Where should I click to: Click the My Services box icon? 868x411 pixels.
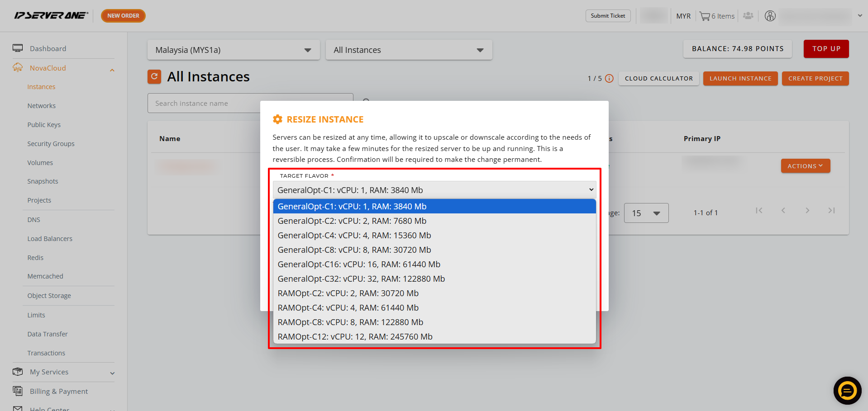18,372
